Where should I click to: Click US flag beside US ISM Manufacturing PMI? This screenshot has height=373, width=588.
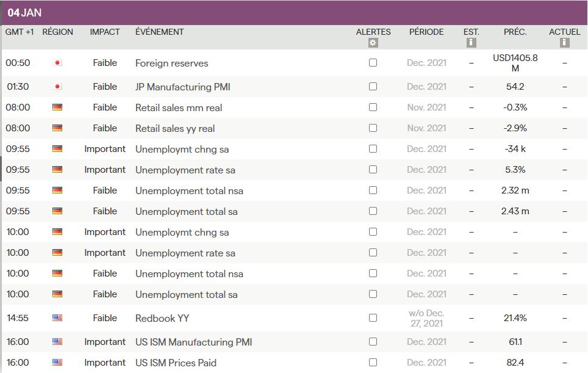tap(57, 341)
